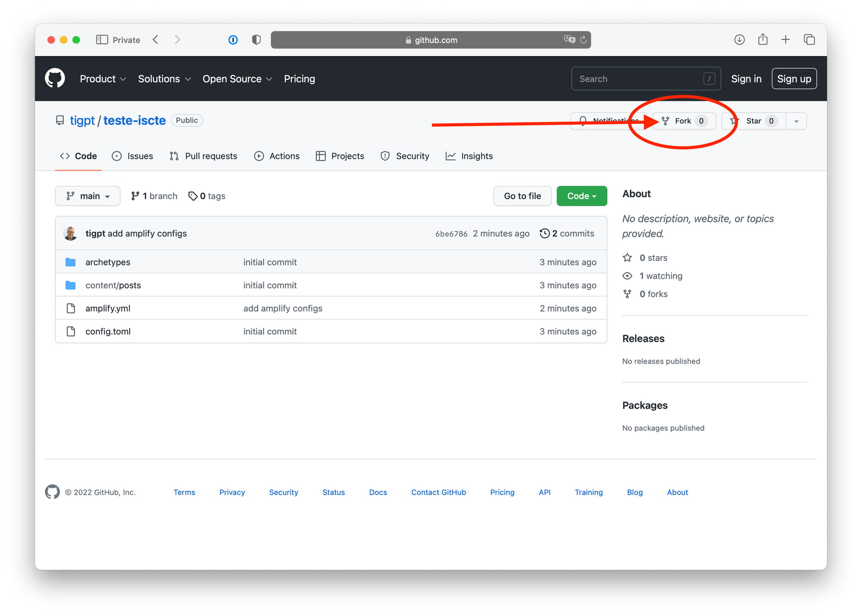
Task: View the 0 tags link
Action: [207, 196]
